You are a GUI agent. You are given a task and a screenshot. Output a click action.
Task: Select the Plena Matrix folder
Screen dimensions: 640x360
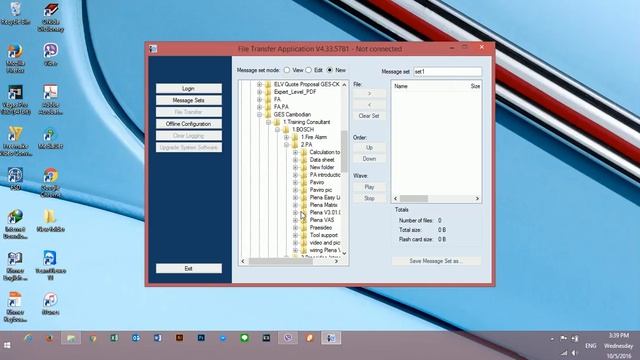(323, 205)
